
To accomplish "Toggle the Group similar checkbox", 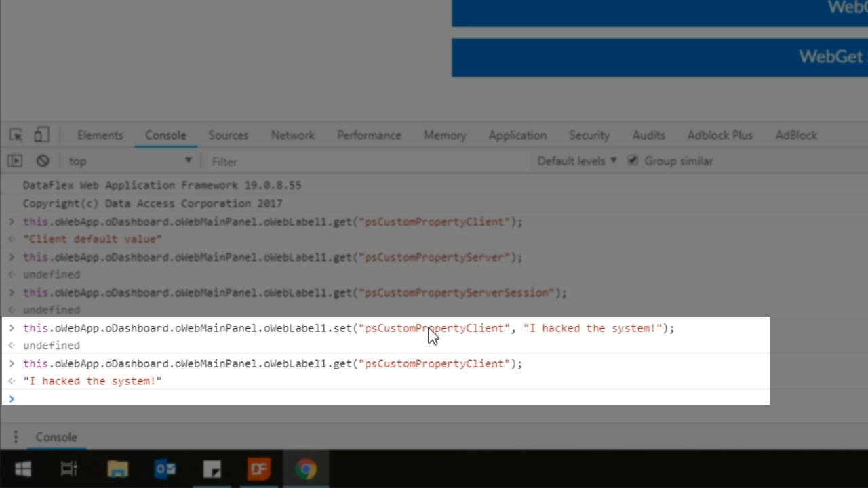I will [633, 161].
